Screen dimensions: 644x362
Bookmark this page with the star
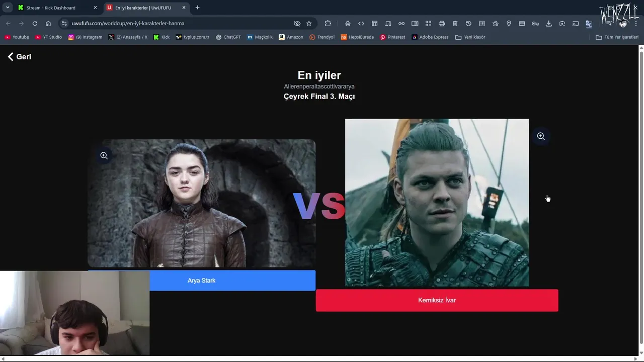(x=309, y=23)
